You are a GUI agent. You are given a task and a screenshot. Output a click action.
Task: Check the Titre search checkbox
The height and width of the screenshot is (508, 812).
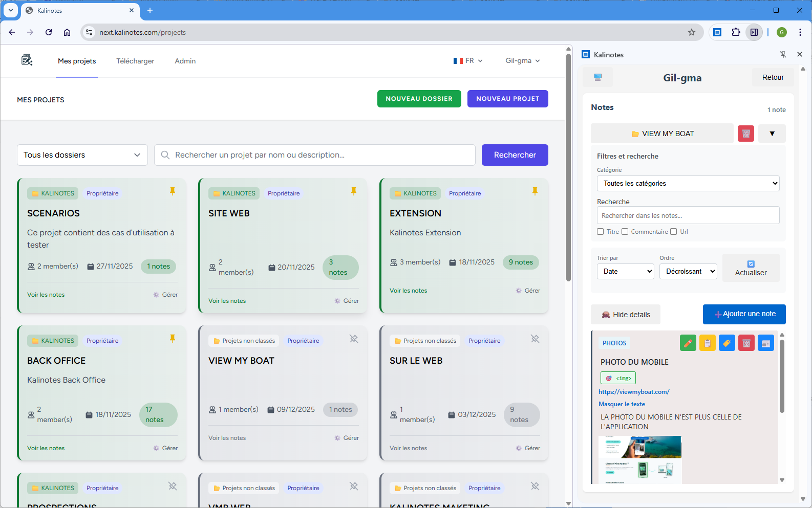pyautogui.click(x=600, y=232)
